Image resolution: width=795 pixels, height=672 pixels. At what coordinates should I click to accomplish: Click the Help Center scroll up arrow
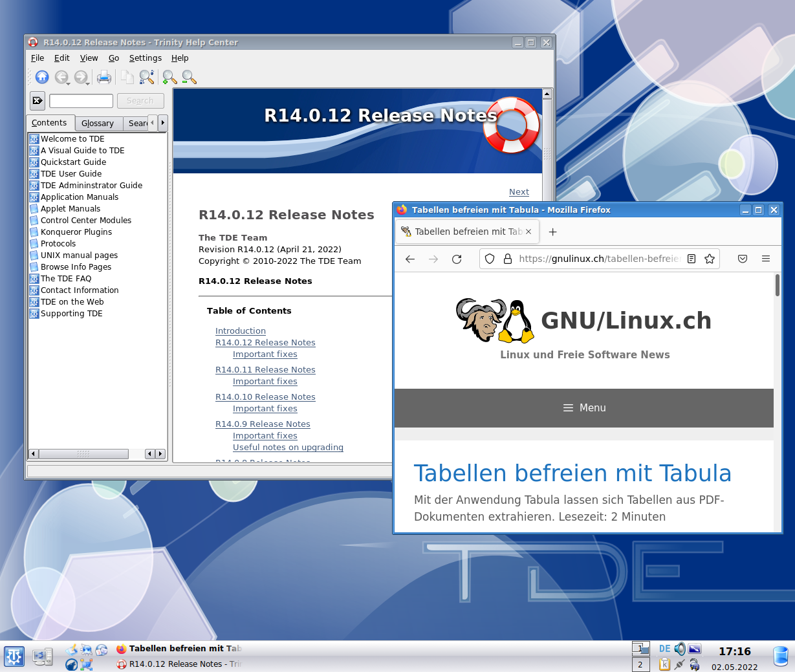547,94
